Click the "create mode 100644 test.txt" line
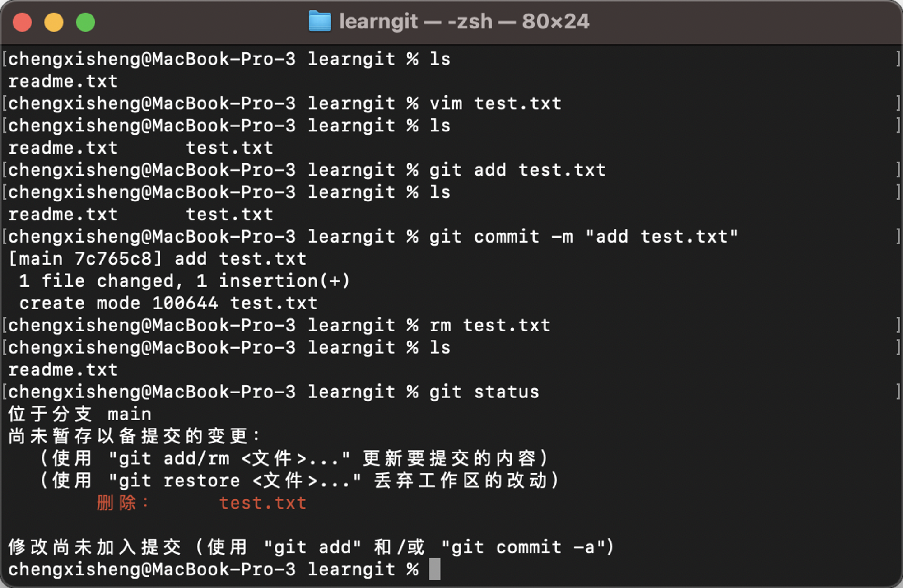The height and width of the screenshot is (588, 903). point(168,303)
